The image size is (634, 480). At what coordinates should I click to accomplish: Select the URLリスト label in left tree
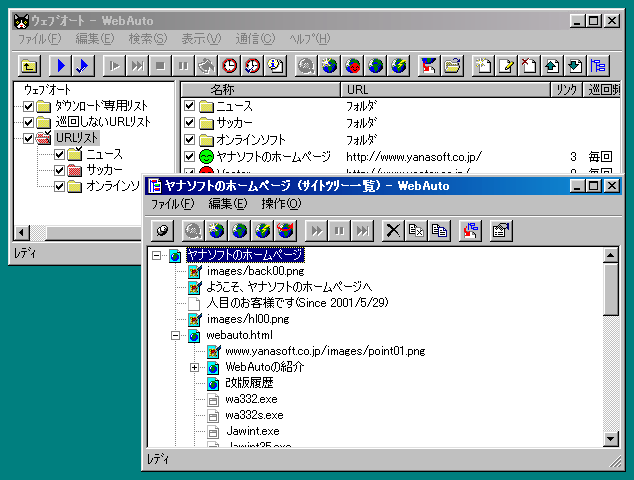pos(76,138)
